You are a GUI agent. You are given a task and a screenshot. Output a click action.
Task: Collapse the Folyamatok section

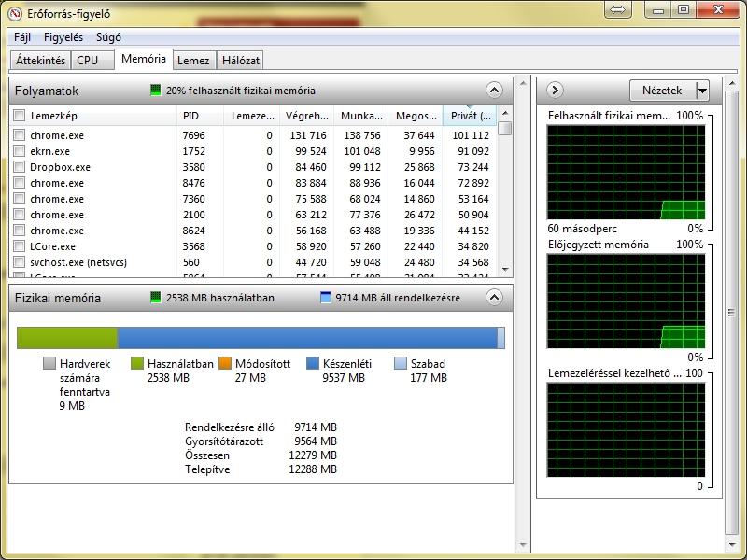point(494,90)
